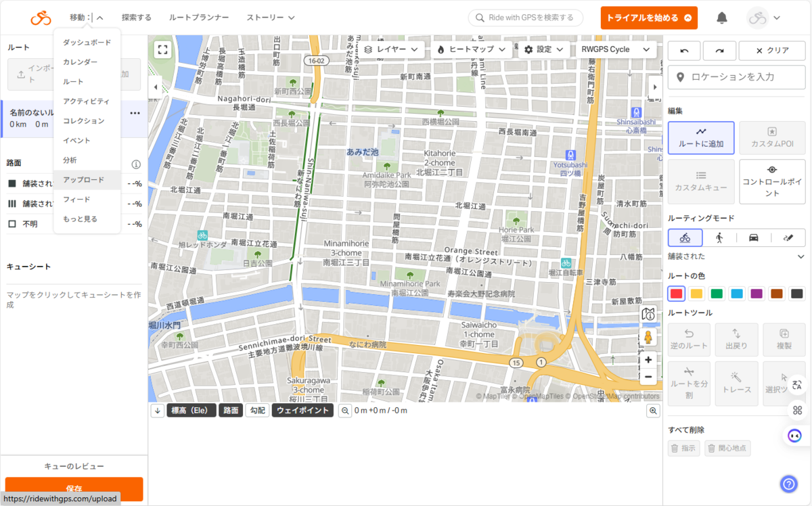Click the translate floating icon
The height and width of the screenshot is (506, 812).
[x=797, y=385]
